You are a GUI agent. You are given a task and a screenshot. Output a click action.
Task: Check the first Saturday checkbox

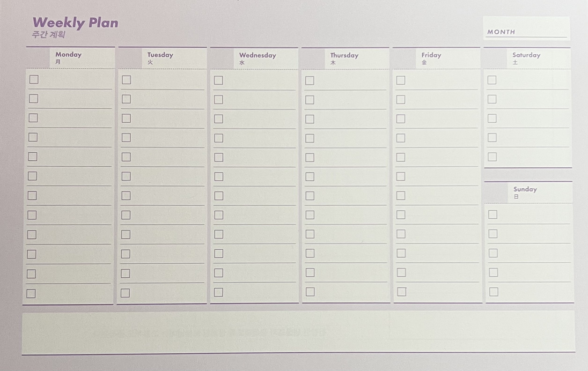pos(492,80)
